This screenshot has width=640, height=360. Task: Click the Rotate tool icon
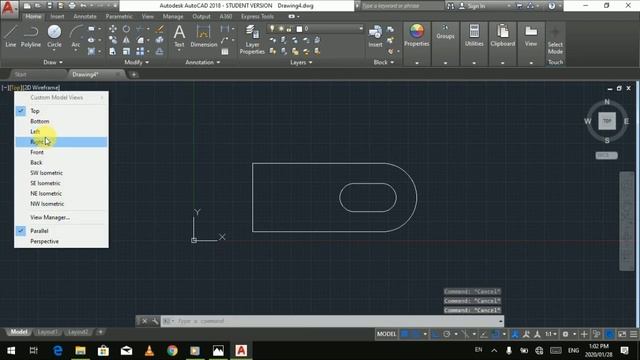pyautogui.click(x=127, y=29)
